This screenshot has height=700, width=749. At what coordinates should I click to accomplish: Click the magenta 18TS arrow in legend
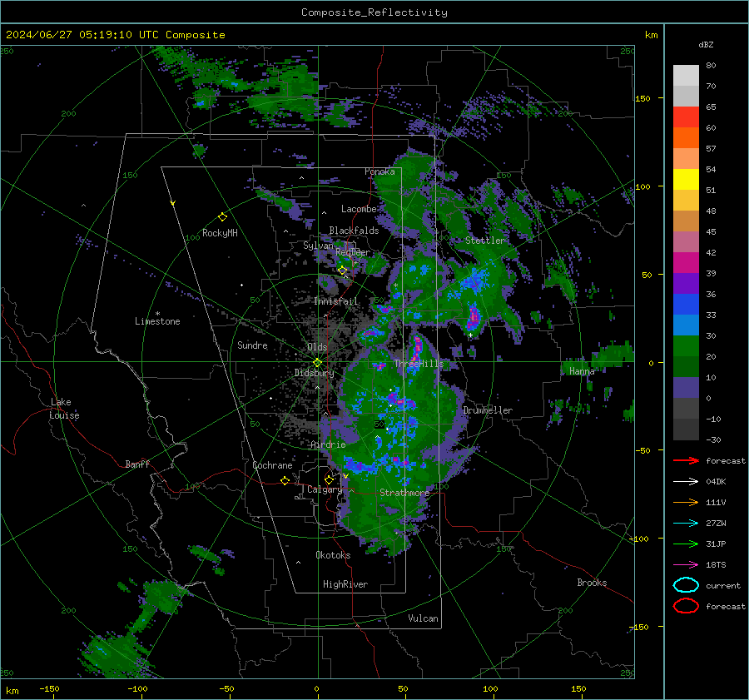(686, 564)
